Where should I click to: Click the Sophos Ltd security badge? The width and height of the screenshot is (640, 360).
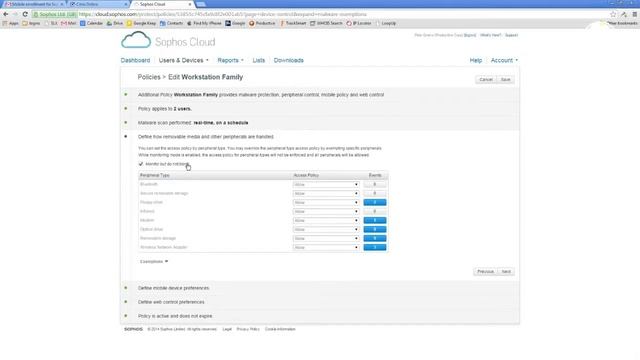(55, 14)
